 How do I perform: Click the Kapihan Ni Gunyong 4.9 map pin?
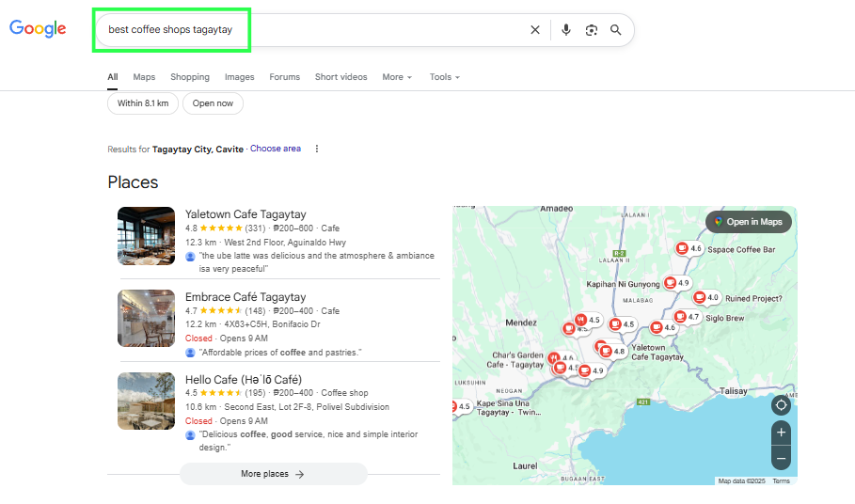(676, 283)
